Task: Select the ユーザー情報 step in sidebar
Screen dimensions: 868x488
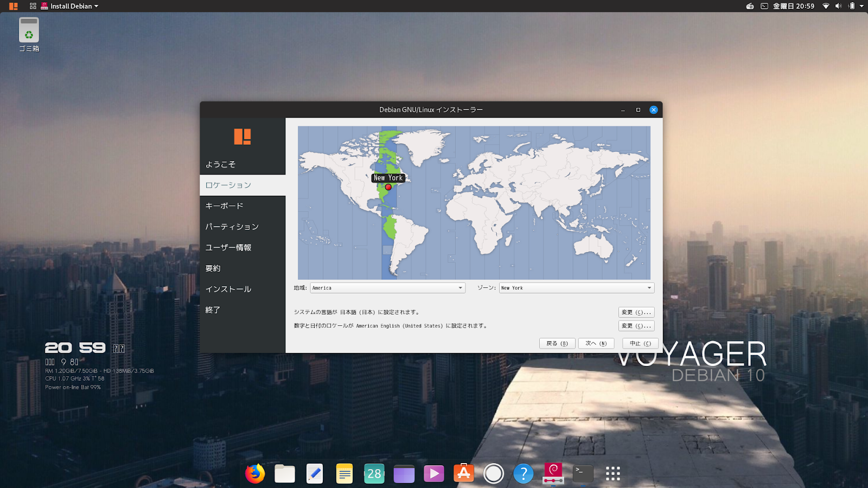Action: (242, 247)
